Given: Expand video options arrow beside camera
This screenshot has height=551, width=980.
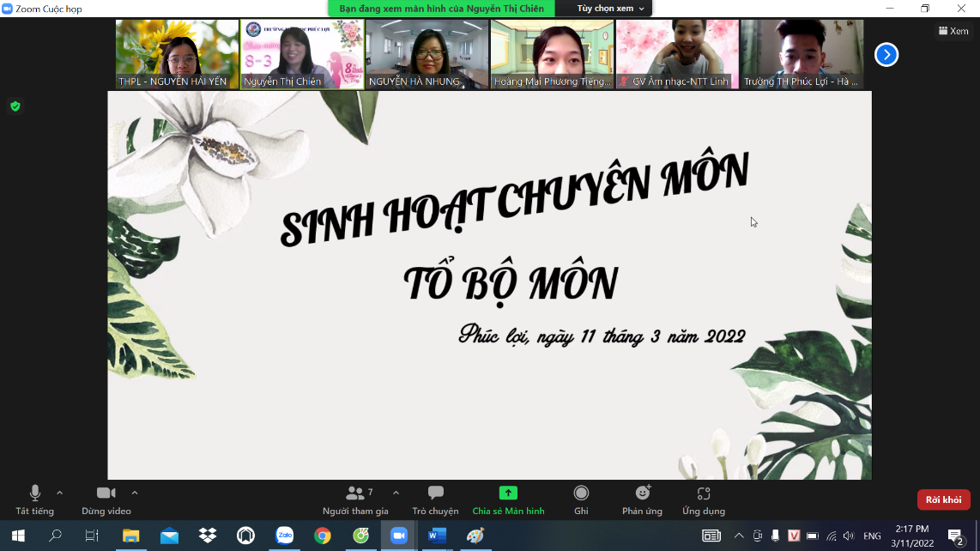Looking at the screenshot, I should pyautogui.click(x=135, y=493).
